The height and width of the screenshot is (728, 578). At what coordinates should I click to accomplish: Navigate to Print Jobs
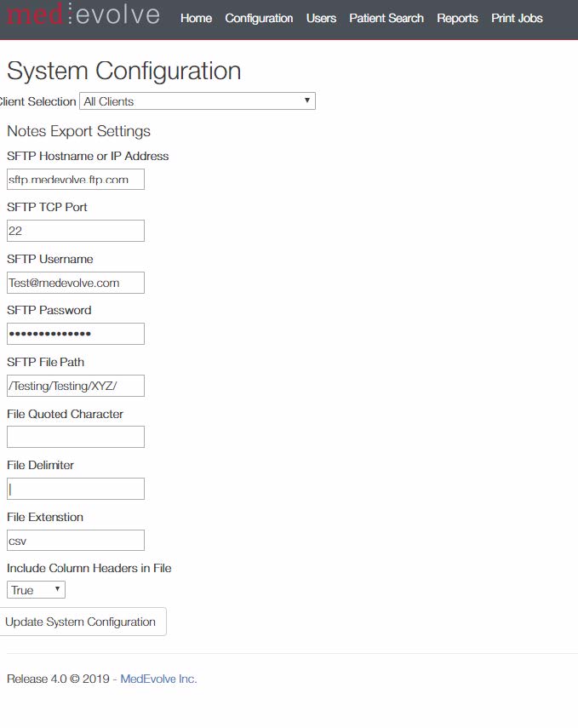click(517, 18)
